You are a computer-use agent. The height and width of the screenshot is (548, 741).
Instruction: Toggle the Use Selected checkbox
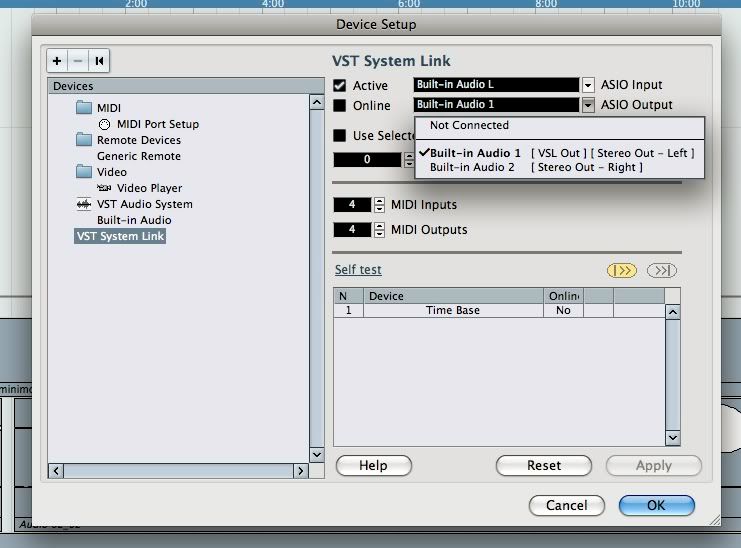pyautogui.click(x=339, y=136)
